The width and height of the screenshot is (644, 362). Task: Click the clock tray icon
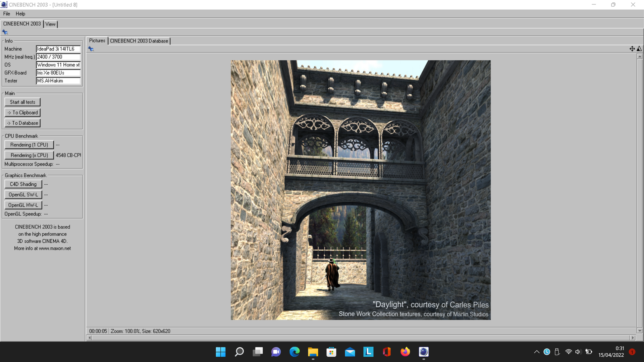pyautogui.click(x=547, y=352)
